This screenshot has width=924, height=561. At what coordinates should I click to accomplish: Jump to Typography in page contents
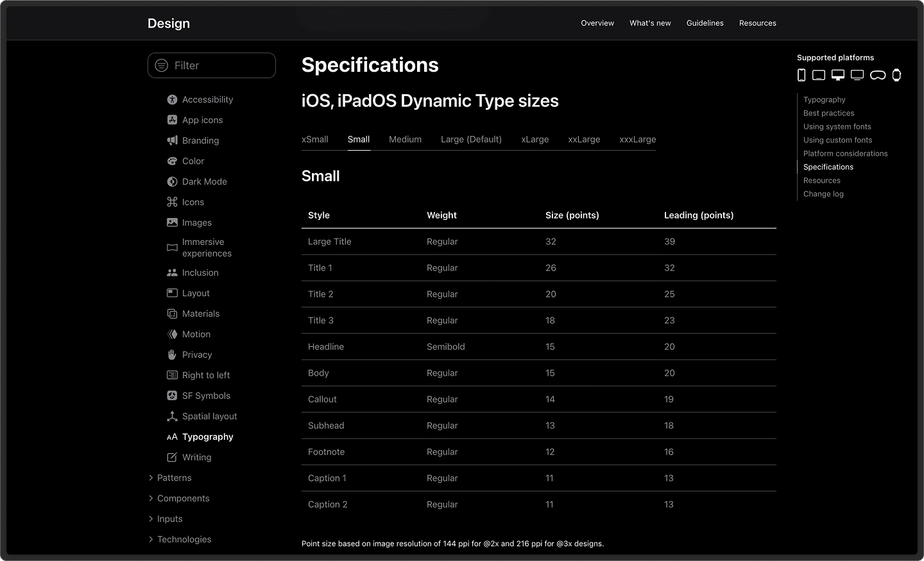(x=825, y=99)
